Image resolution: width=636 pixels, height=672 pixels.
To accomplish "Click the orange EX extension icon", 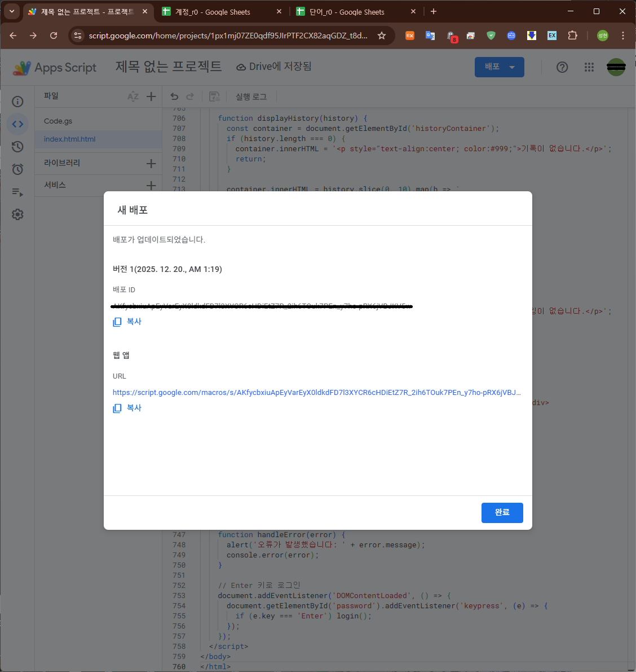I will click(410, 36).
